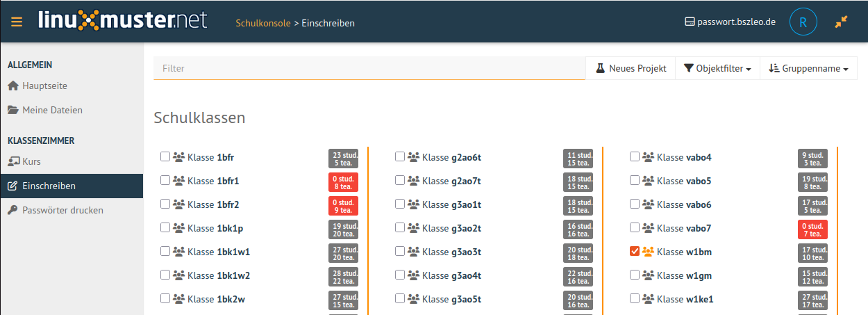The height and width of the screenshot is (315, 868).
Task: Open the Klasse vabo7 link
Action: [x=684, y=228]
